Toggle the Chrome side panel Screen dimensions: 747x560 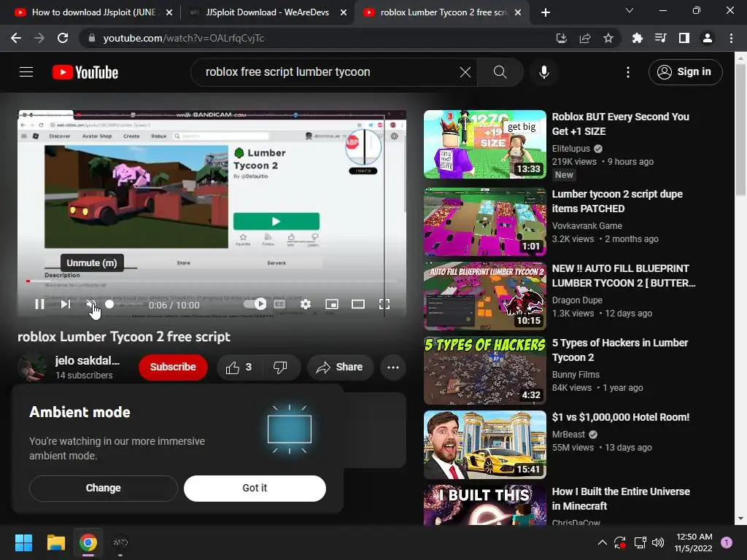684,38
